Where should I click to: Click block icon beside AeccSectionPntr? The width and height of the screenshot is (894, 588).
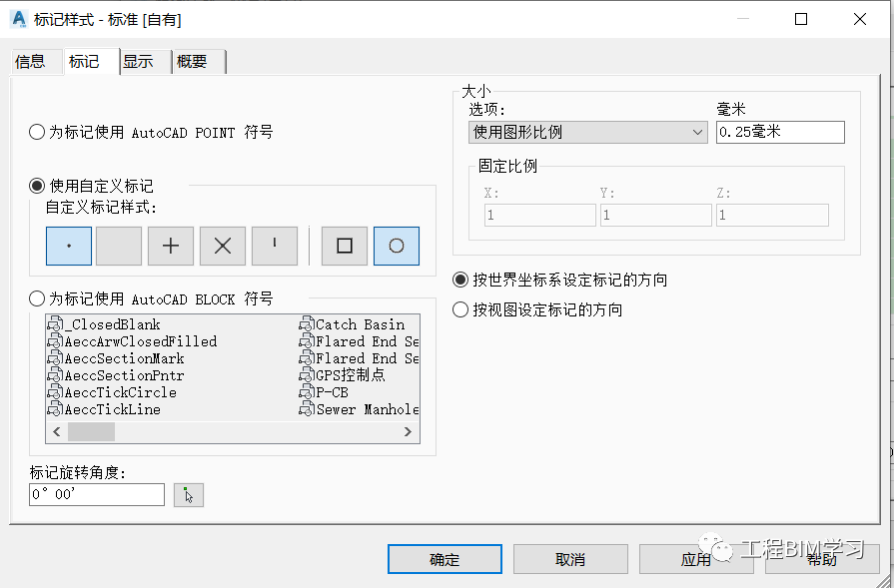tap(55, 375)
